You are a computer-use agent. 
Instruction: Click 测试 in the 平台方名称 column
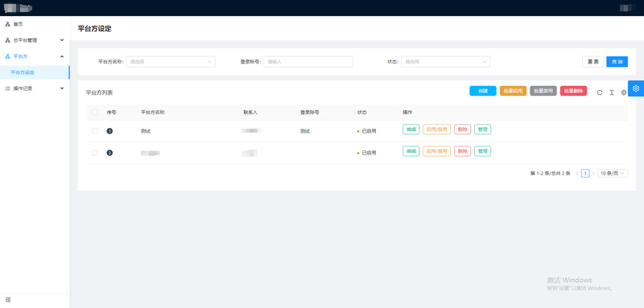point(146,131)
